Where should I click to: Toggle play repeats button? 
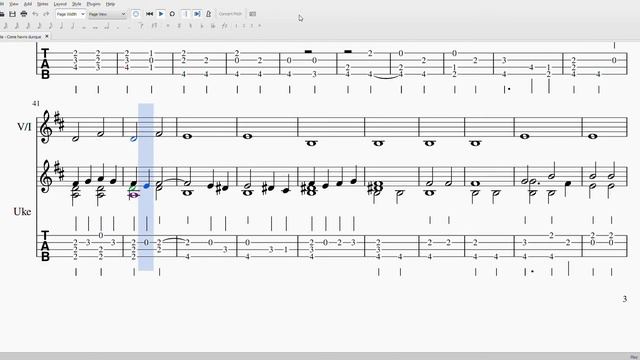(x=186, y=14)
